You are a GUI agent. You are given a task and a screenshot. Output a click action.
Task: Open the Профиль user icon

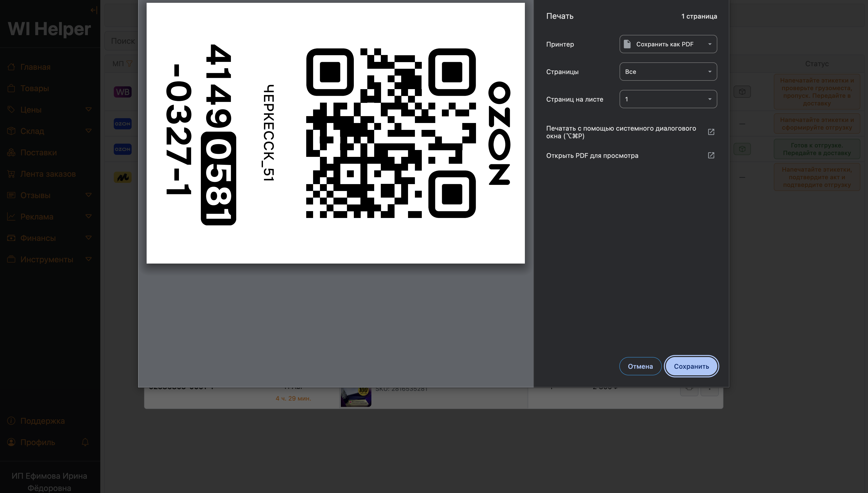11,442
